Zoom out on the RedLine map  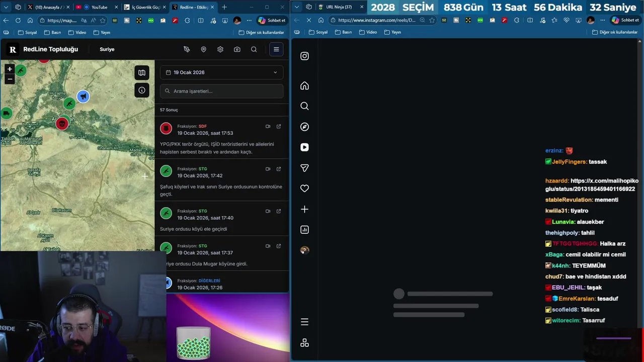(x=10, y=79)
